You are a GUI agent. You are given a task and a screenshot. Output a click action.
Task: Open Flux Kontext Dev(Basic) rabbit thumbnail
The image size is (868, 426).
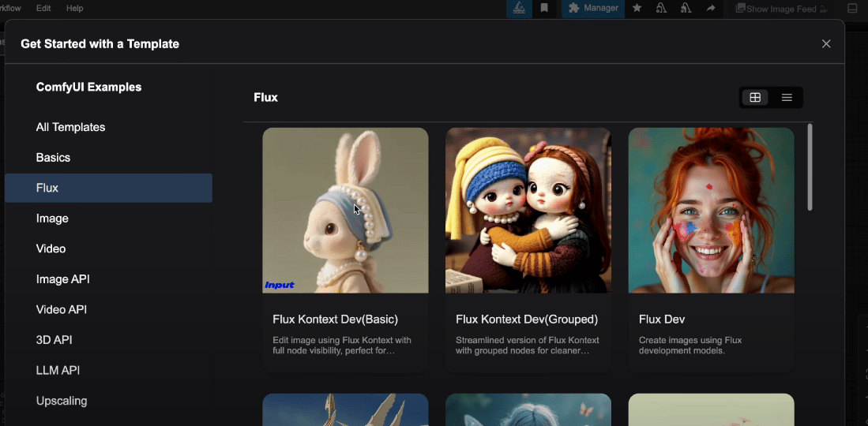(x=345, y=210)
